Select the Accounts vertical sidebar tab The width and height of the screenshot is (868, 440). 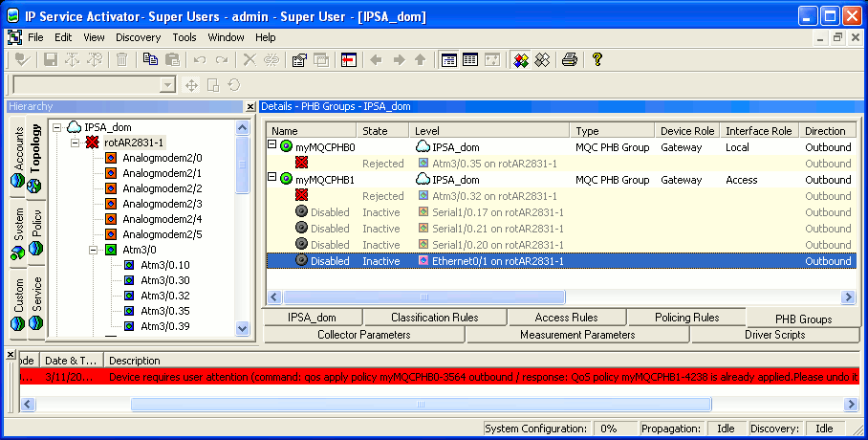18,156
